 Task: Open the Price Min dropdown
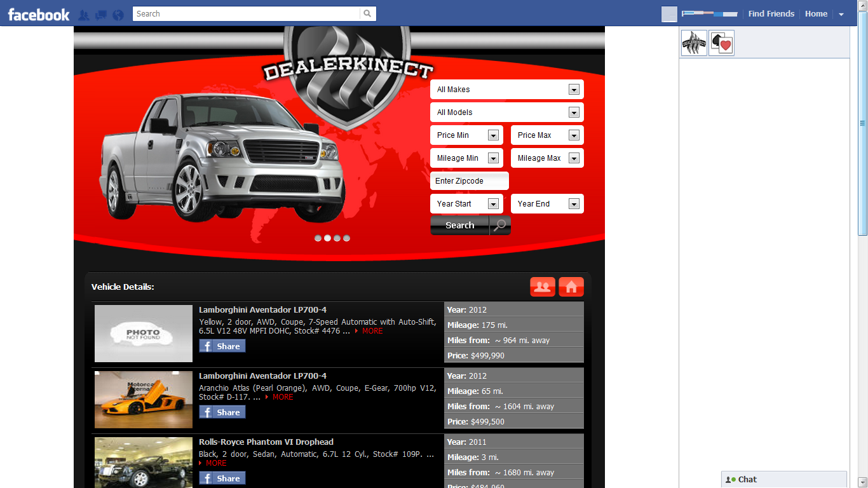point(466,135)
